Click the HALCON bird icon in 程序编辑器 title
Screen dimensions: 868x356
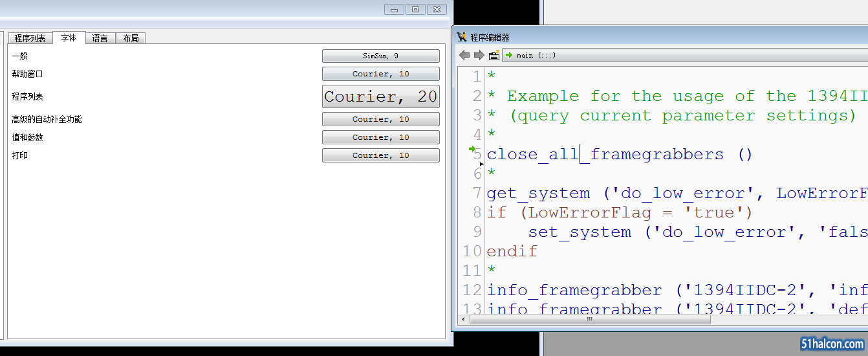[462, 37]
